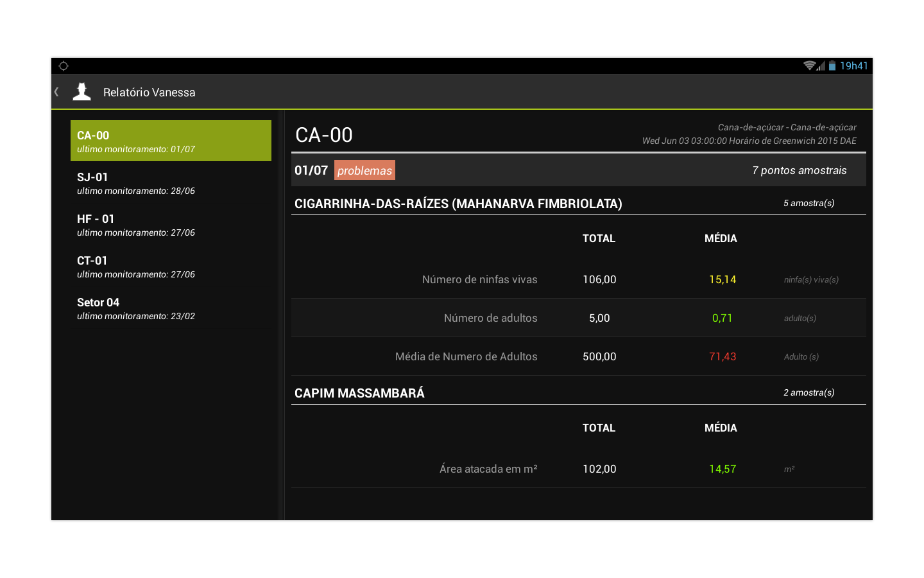
Task: Tap the orange 'problemas' tag
Action: point(364,170)
